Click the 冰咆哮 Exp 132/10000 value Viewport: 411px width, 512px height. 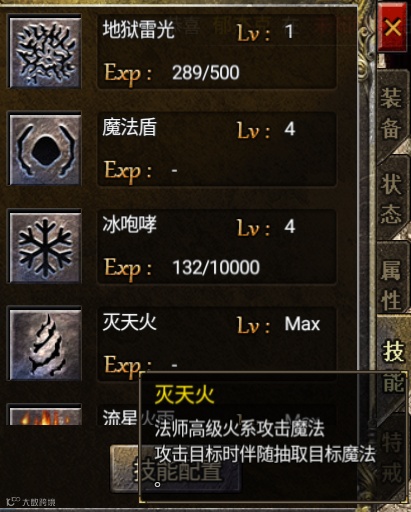point(216,267)
